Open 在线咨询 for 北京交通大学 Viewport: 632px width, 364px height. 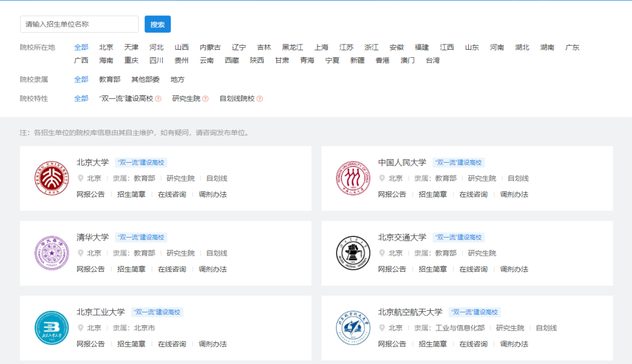(473, 269)
